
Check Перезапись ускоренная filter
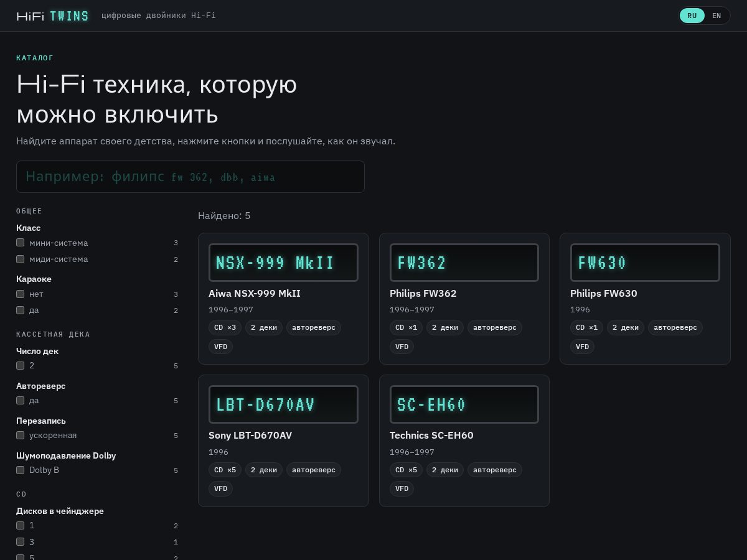tap(21, 435)
